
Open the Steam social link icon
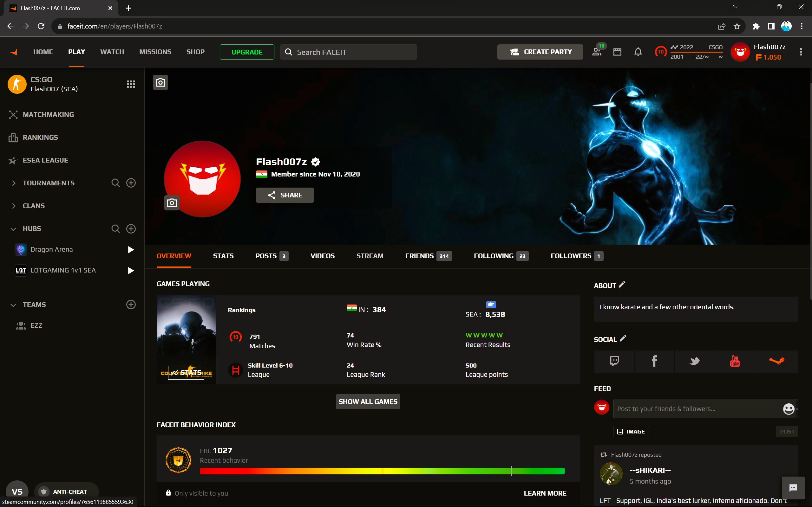tap(776, 361)
